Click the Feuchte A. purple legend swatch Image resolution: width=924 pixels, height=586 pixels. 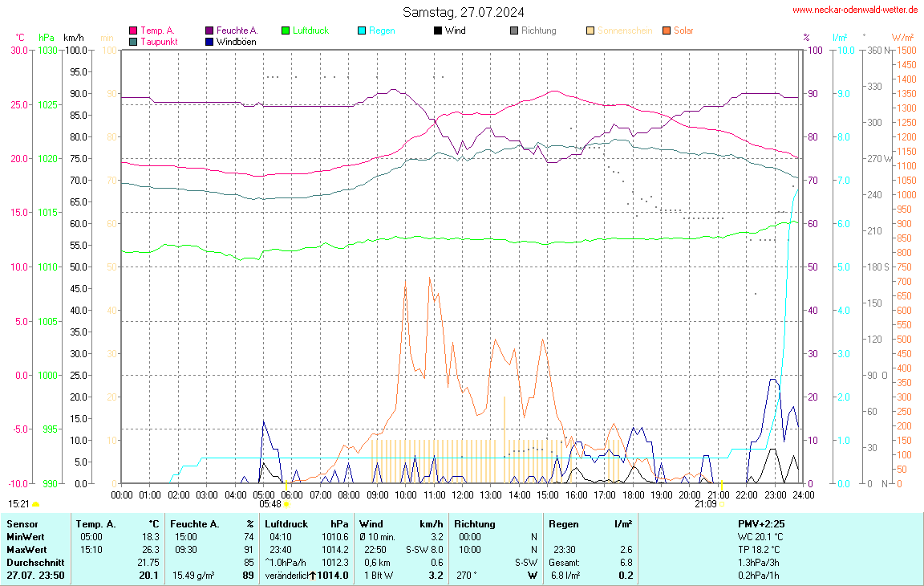(209, 31)
